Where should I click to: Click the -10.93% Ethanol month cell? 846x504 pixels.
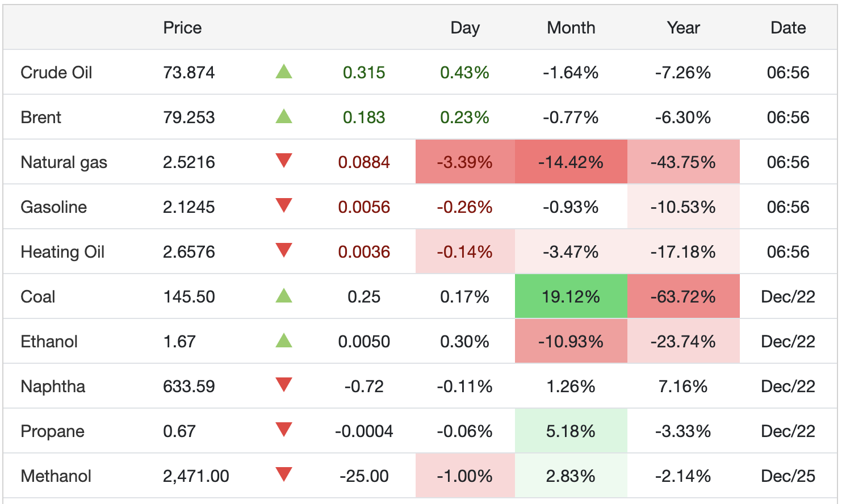[571, 341]
